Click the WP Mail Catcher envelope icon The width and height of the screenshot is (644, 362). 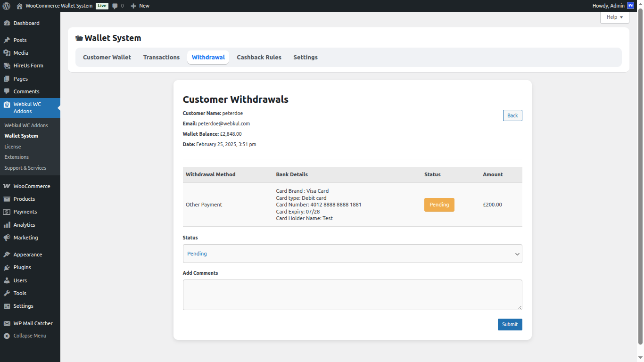click(x=7, y=323)
